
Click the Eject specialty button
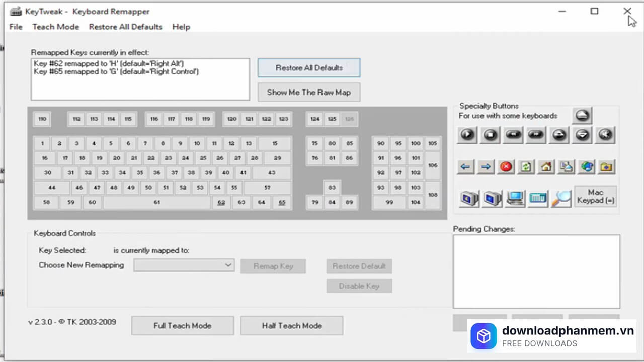pyautogui.click(x=582, y=115)
